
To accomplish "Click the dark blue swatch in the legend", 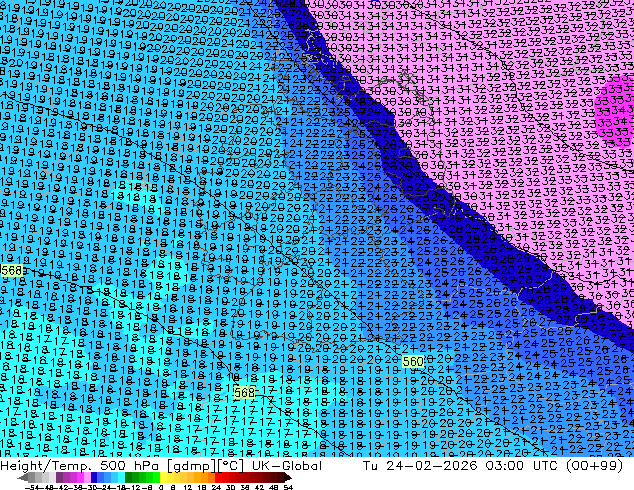I will click(94, 478).
